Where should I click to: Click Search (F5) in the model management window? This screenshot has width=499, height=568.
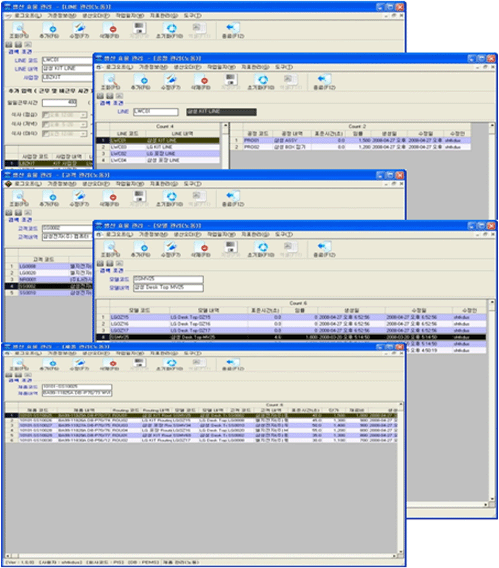click(110, 249)
